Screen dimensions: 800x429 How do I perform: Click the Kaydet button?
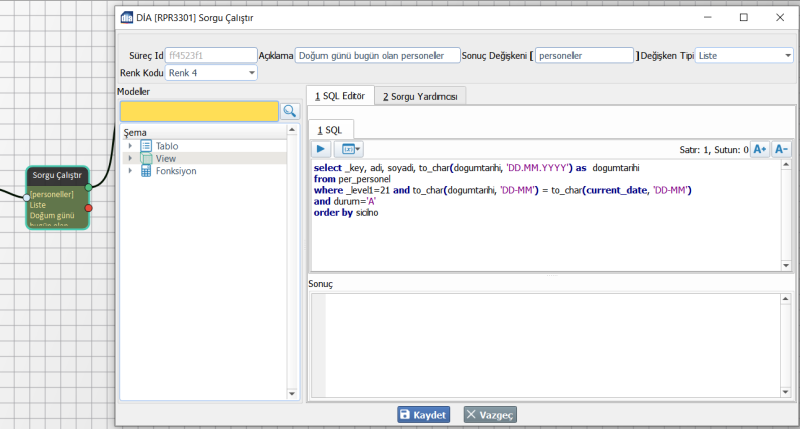click(424, 414)
